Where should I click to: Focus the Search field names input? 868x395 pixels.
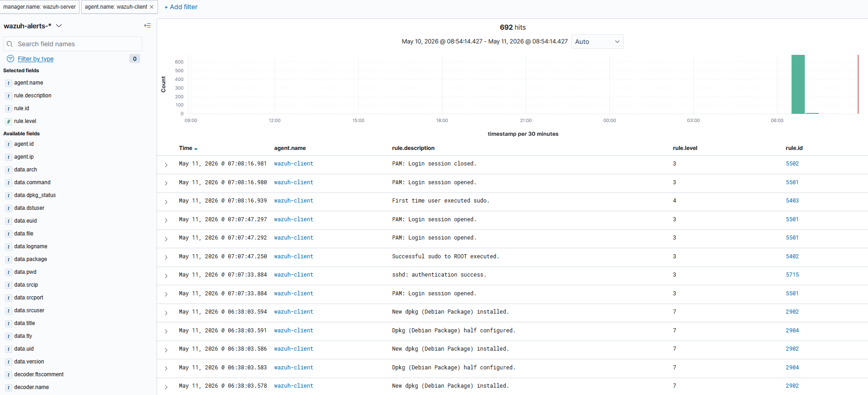pos(73,44)
